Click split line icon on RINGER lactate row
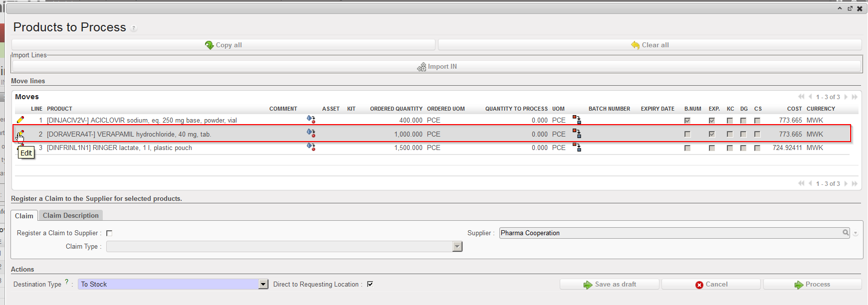The height and width of the screenshot is (305, 868). tap(577, 148)
